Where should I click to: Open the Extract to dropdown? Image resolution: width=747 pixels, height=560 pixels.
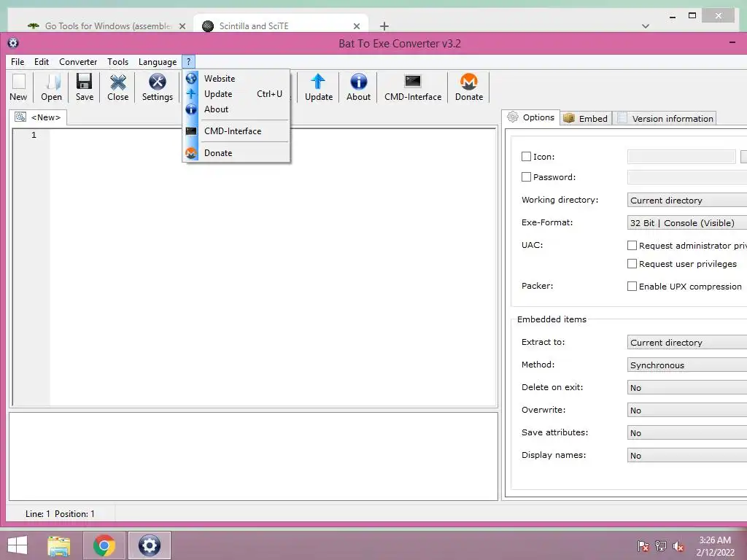687,343
